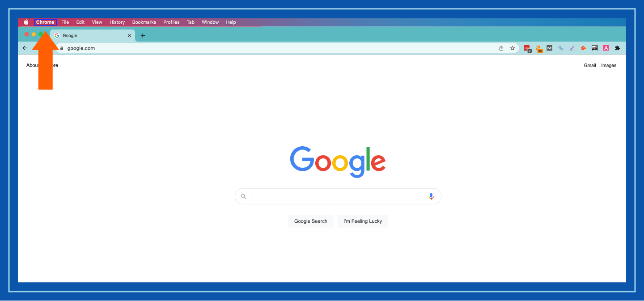Click the Extensions puzzle piece icon

(x=617, y=48)
